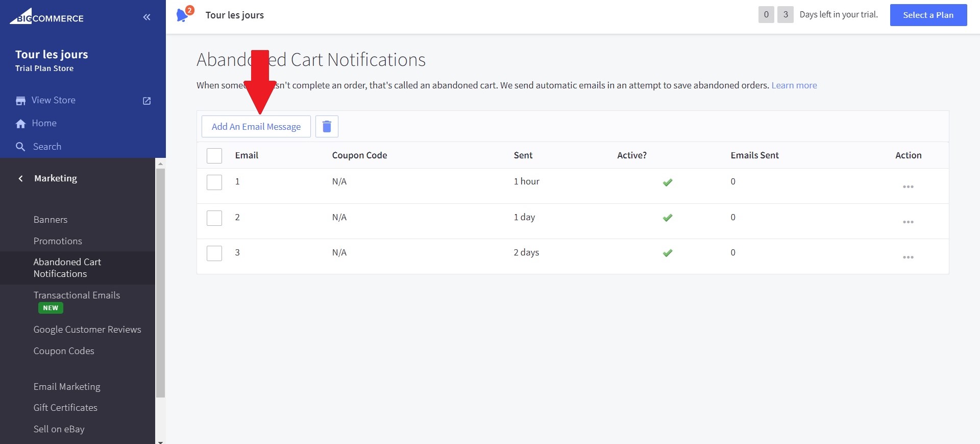Screen dimensions: 980x444
Task: Follow the Learn more link
Action: [794, 85]
